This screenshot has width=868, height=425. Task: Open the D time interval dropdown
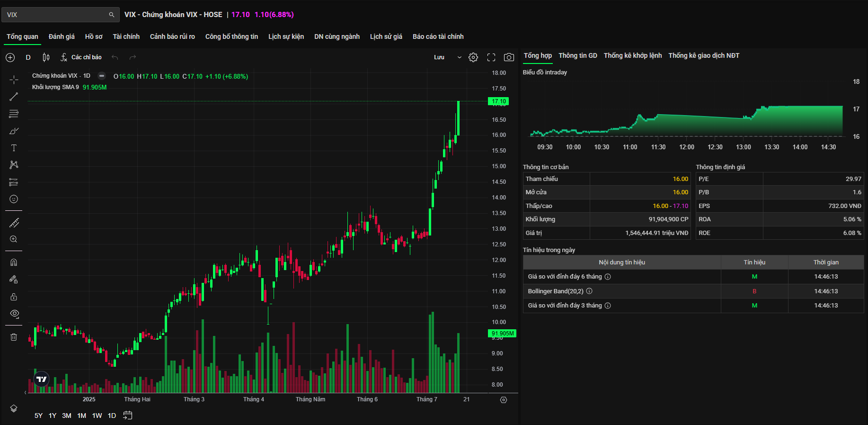(28, 57)
